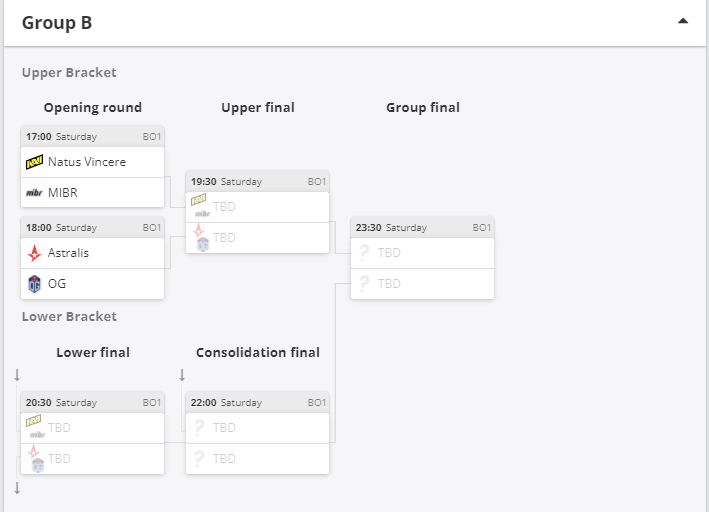Open the MIBR team link
Image resolution: width=709 pixels, height=512 pixels.
tap(62, 193)
